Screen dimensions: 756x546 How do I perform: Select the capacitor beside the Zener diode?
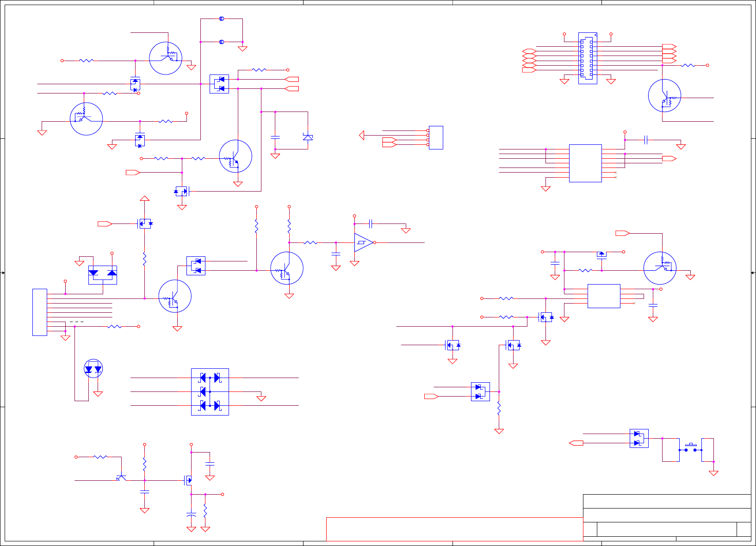275,137
